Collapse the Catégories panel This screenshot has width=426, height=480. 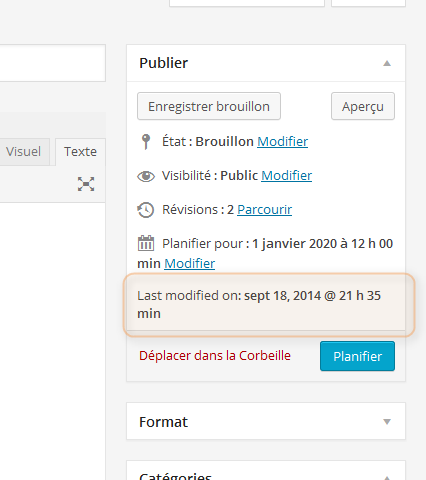(387, 477)
